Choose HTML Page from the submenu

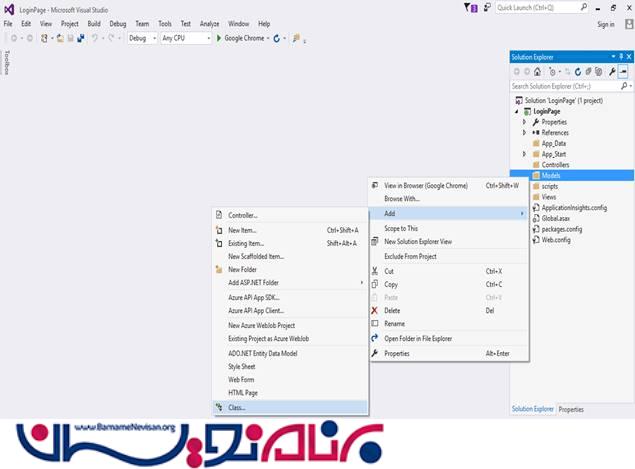pyautogui.click(x=290, y=392)
